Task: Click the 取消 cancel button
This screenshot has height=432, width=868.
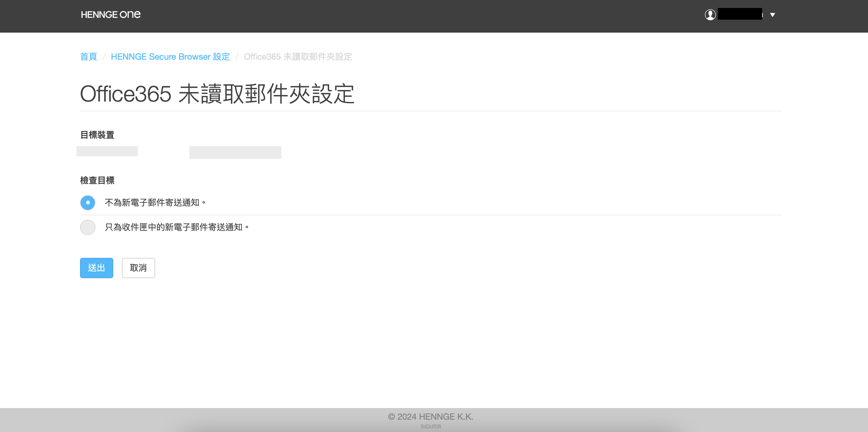Action: click(138, 268)
